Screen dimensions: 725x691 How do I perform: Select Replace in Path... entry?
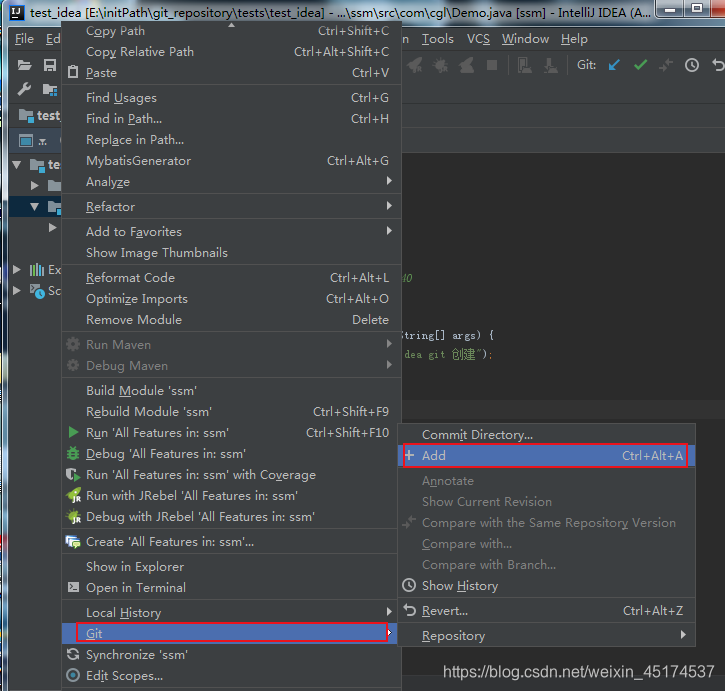[x=231, y=140]
